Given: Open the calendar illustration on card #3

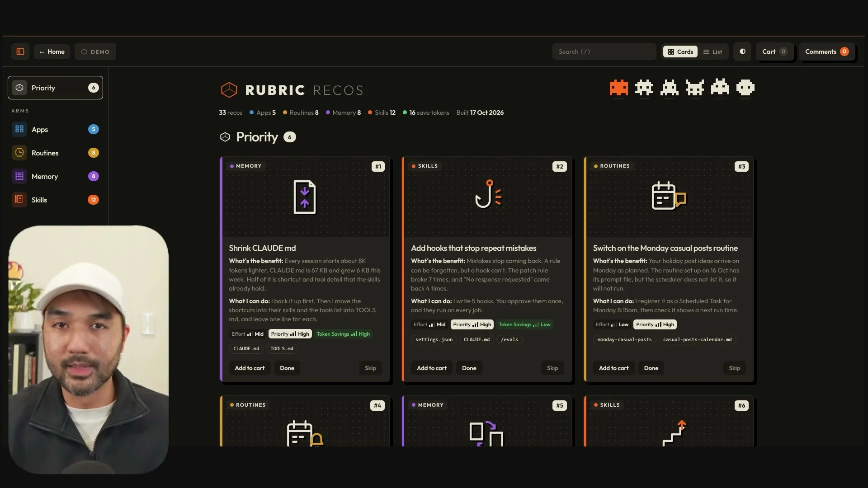Looking at the screenshot, I should pyautogui.click(x=669, y=195).
